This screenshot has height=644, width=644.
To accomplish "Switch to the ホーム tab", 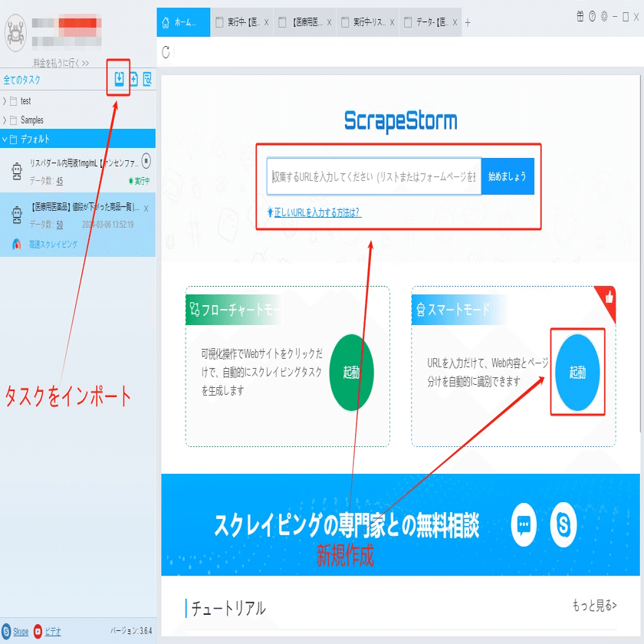I will [183, 22].
